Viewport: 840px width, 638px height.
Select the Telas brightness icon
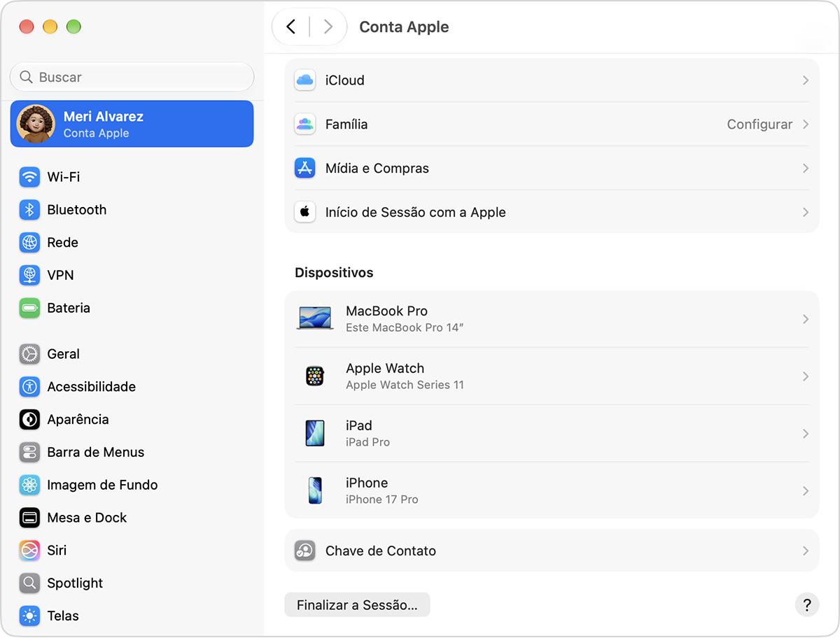pos(29,616)
